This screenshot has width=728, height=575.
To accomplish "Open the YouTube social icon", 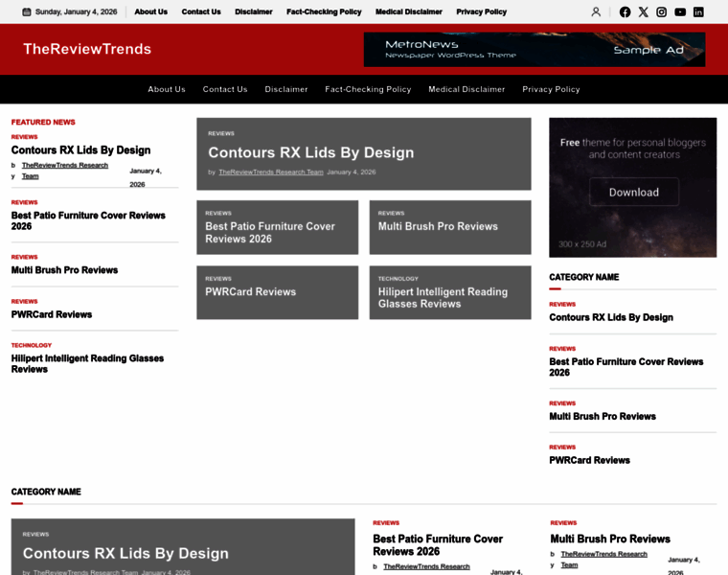I will click(680, 11).
